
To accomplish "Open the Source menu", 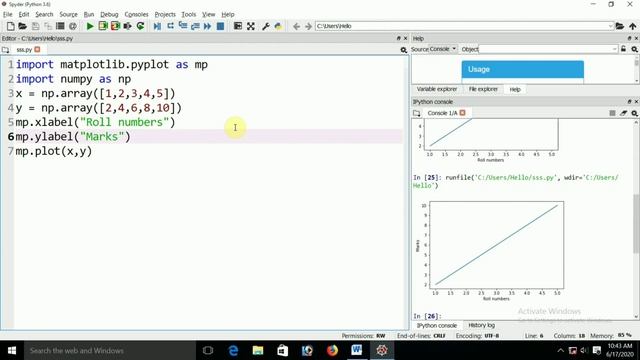I will coord(68,14).
